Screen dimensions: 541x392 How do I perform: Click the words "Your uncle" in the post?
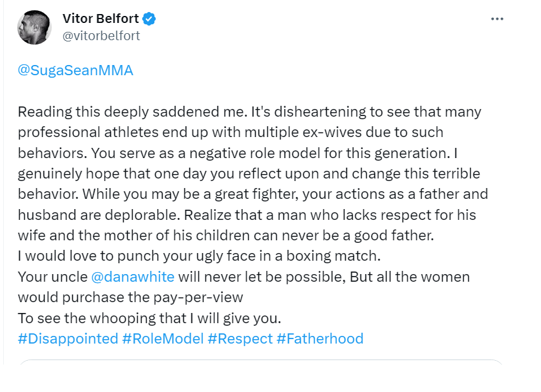pos(52,277)
